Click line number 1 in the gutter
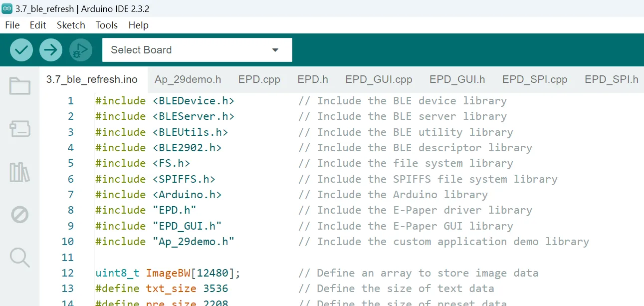This screenshot has width=644, height=306. pyautogui.click(x=70, y=101)
